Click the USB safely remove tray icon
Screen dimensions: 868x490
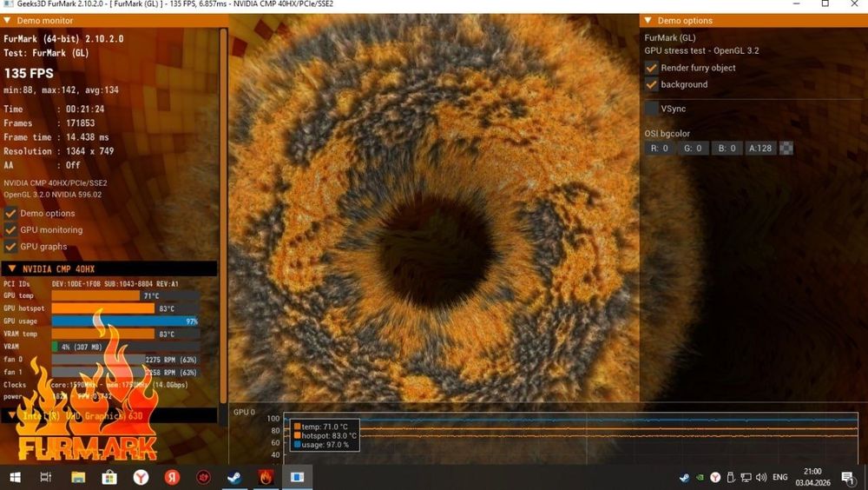point(731,477)
